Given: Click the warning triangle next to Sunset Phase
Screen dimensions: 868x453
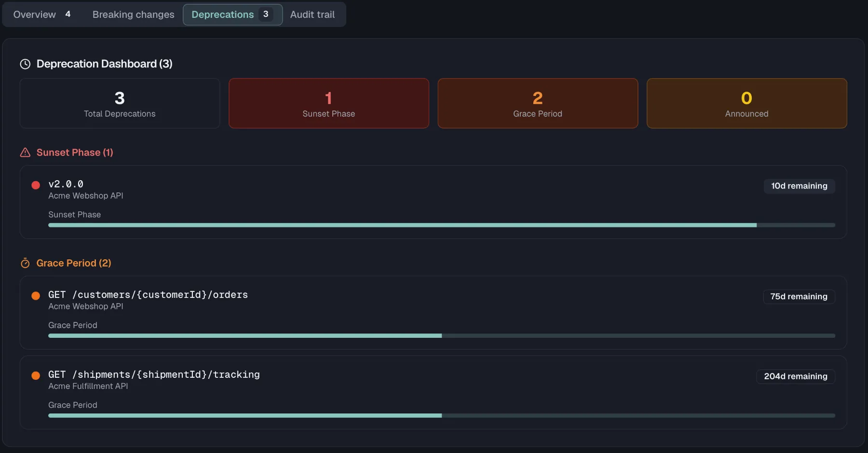Looking at the screenshot, I should (25, 152).
